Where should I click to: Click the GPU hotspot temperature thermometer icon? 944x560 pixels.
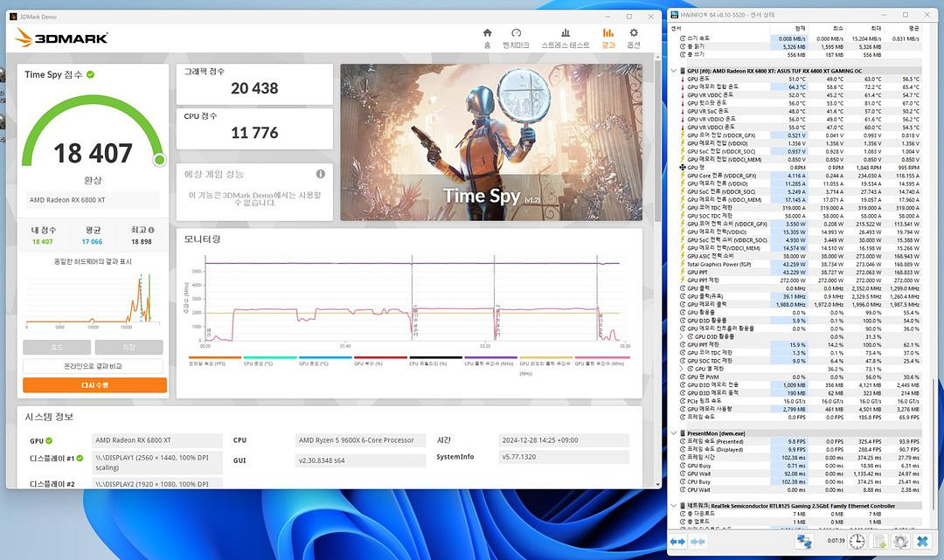tap(683, 103)
